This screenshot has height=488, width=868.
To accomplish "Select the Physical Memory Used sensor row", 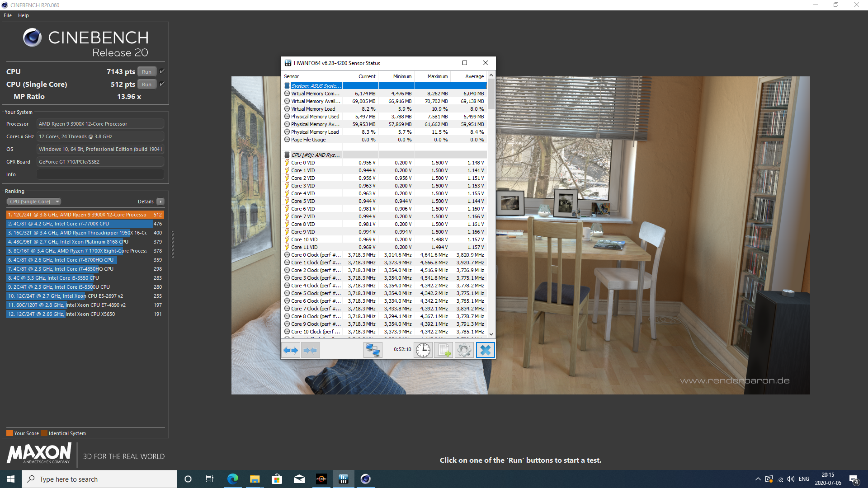I will click(384, 117).
